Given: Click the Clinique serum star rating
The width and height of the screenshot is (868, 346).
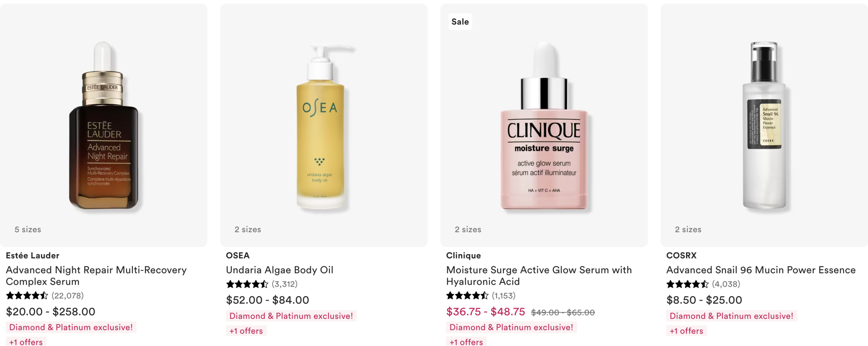Looking at the screenshot, I should 467,296.
